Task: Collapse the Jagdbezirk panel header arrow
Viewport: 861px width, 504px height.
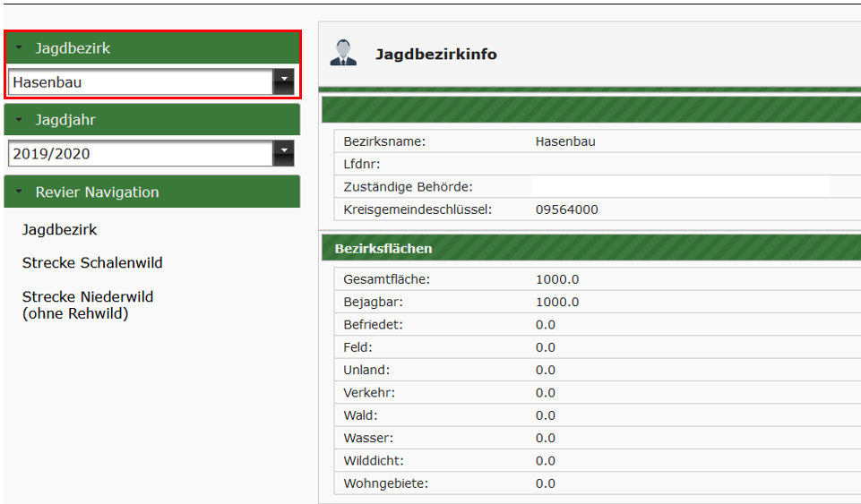Action: click(x=19, y=48)
